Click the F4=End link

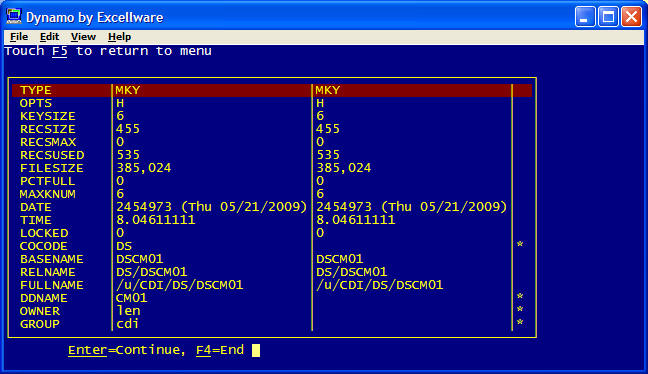220,350
